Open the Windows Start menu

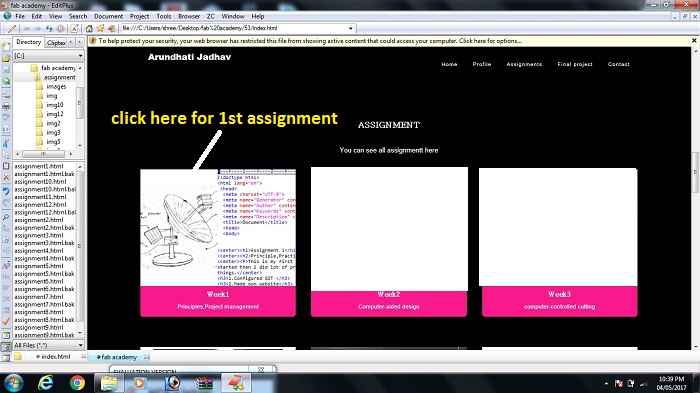click(x=13, y=383)
